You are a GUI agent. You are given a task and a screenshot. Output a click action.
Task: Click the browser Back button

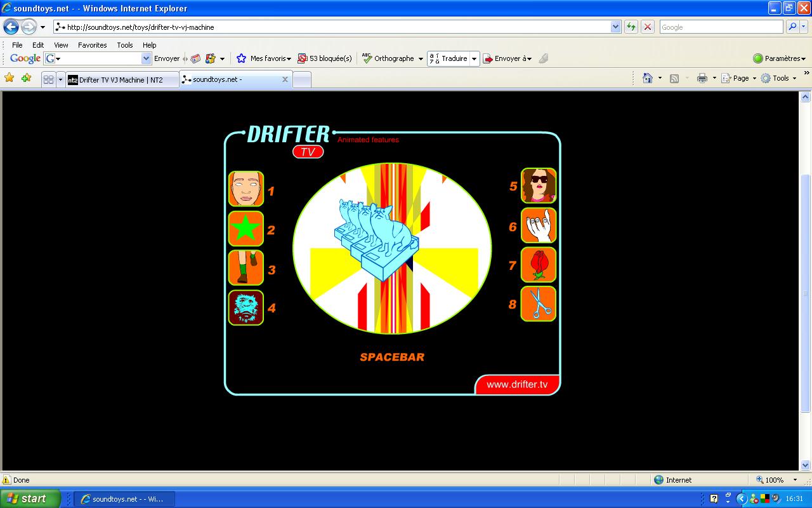pyautogui.click(x=11, y=27)
